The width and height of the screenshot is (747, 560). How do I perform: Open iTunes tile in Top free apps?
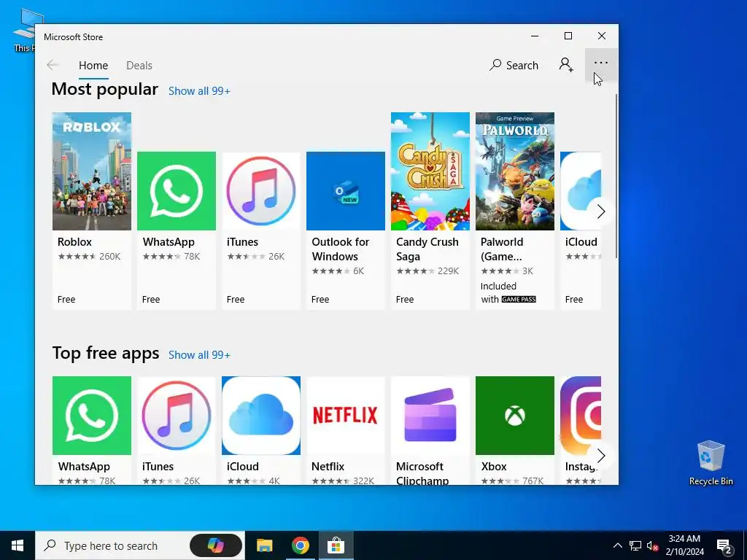[177, 430]
